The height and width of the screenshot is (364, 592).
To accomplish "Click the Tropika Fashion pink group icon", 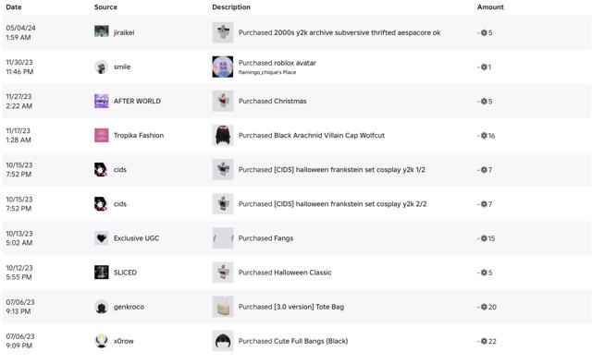I will pyautogui.click(x=101, y=136).
